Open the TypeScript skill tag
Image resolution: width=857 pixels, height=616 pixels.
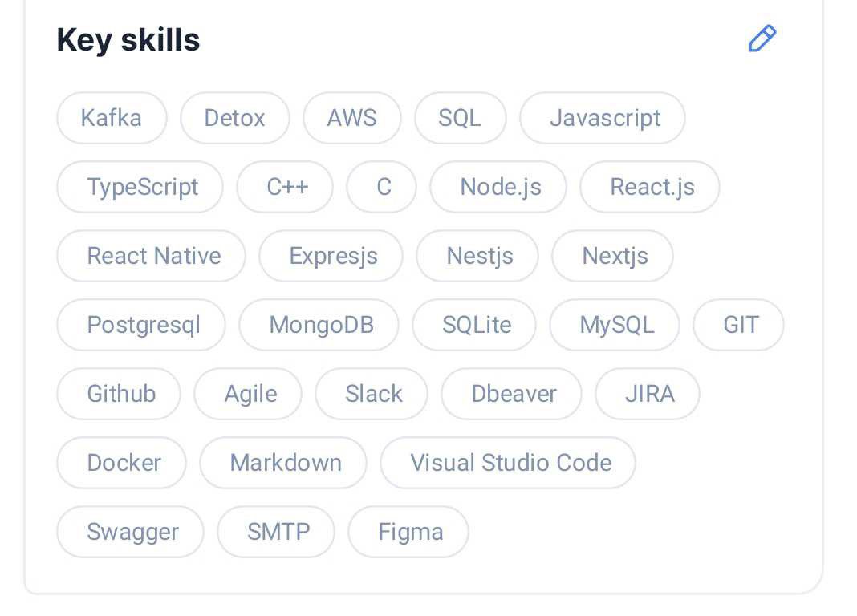[140, 187]
